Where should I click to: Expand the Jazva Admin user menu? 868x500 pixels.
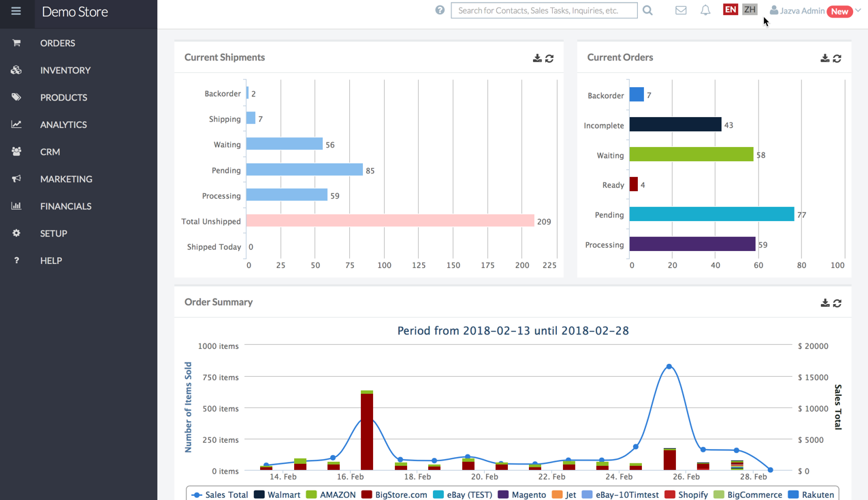point(802,11)
